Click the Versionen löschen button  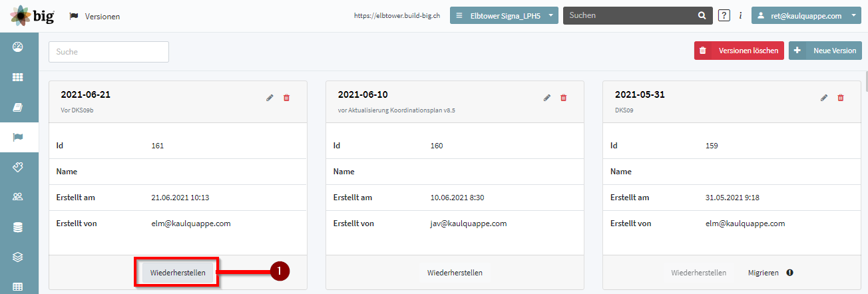click(739, 51)
